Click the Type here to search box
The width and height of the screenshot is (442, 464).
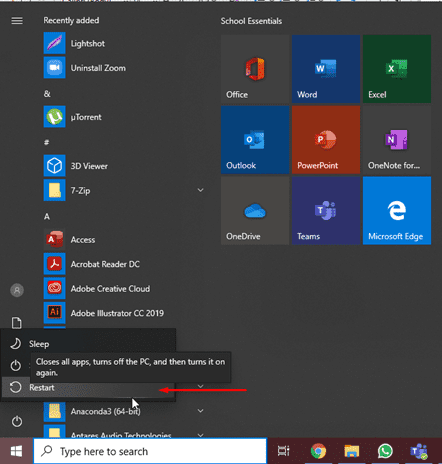coord(150,451)
